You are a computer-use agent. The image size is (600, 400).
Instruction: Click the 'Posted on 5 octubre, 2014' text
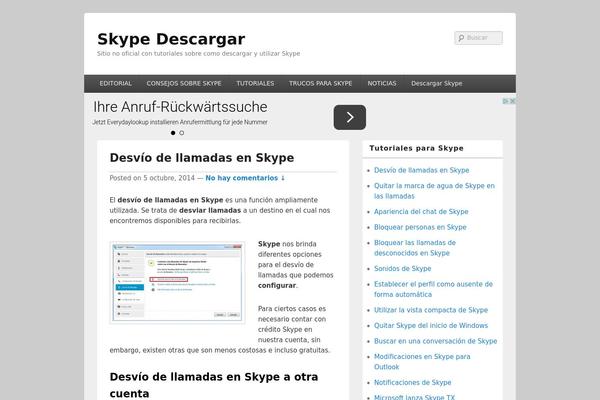tap(152, 178)
